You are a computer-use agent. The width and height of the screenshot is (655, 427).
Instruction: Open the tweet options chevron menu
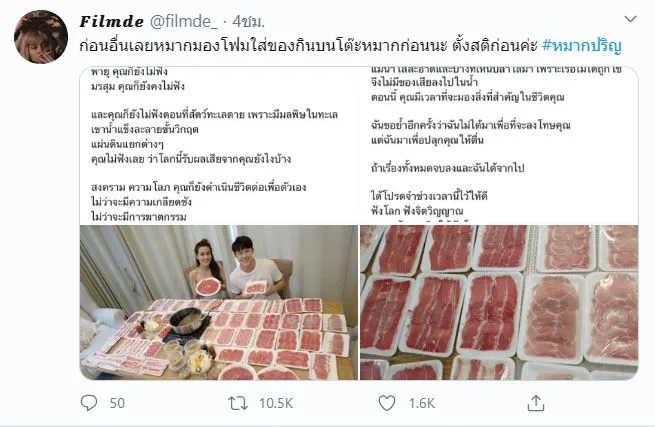coord(630,19)
